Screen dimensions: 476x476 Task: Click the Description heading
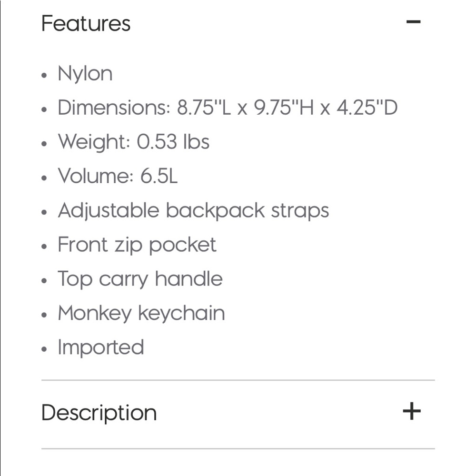click(99, 413)
